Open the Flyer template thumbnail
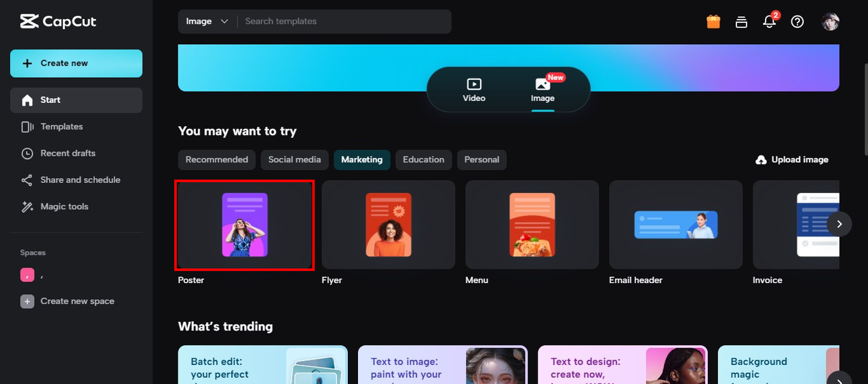The height and width of the screenshot is (384, 868). point(389,225)
